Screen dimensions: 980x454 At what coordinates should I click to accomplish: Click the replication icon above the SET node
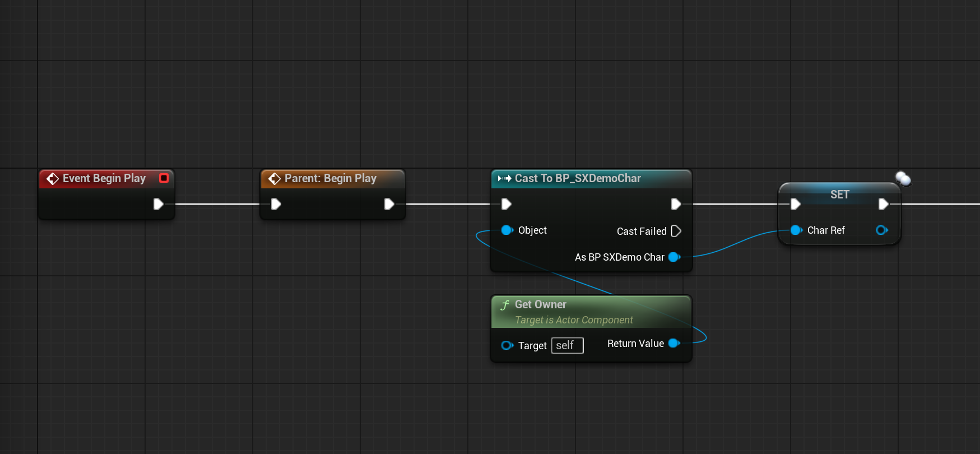coord(903,179)
